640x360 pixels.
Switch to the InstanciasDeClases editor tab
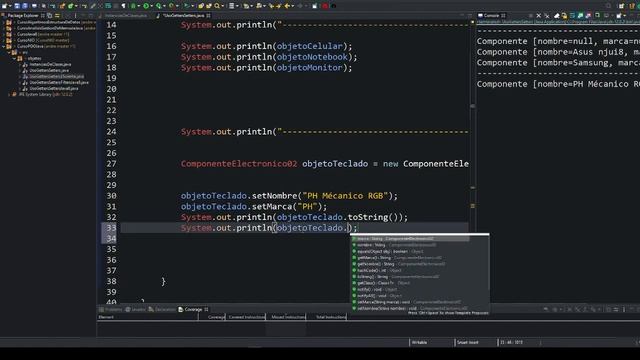[x=126, y=16]
